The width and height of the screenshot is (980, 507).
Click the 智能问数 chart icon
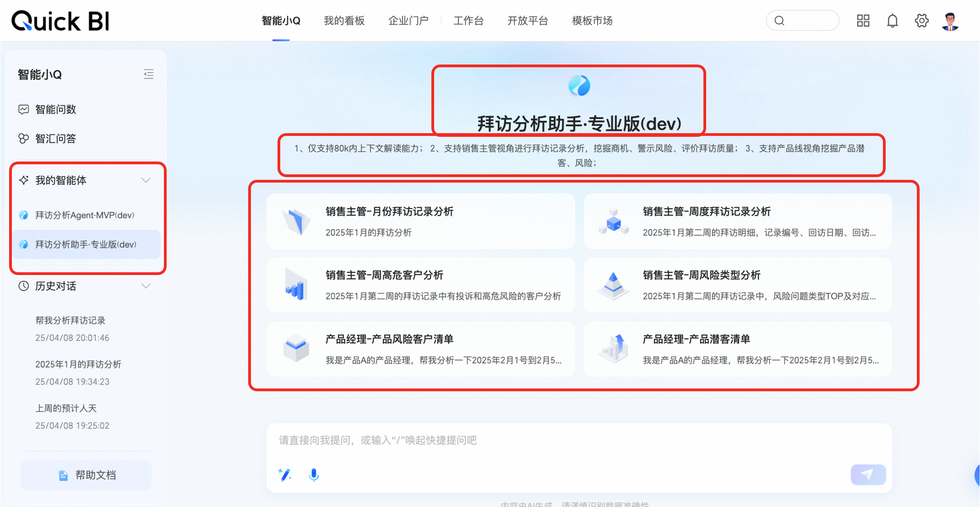tap(24, 110)
